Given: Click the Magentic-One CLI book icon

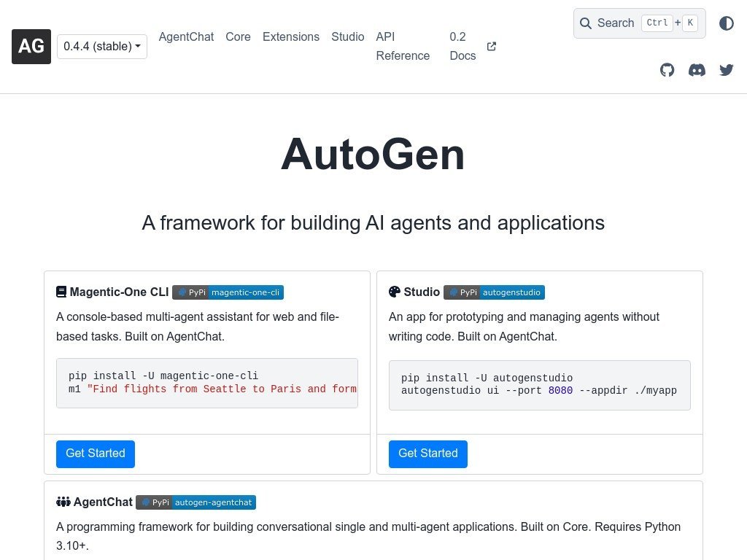Looking at the screenshot, I should [x=61, y=292].
